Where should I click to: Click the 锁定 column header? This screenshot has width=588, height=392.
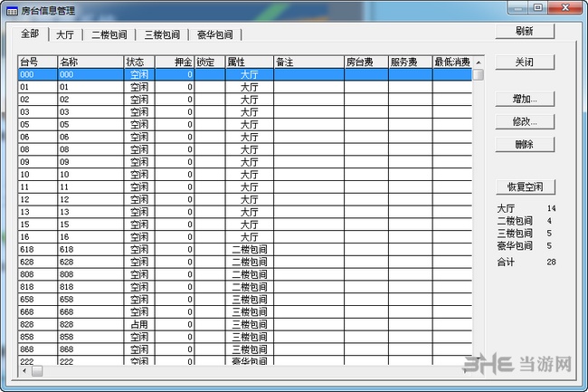(x=210, y=62)
